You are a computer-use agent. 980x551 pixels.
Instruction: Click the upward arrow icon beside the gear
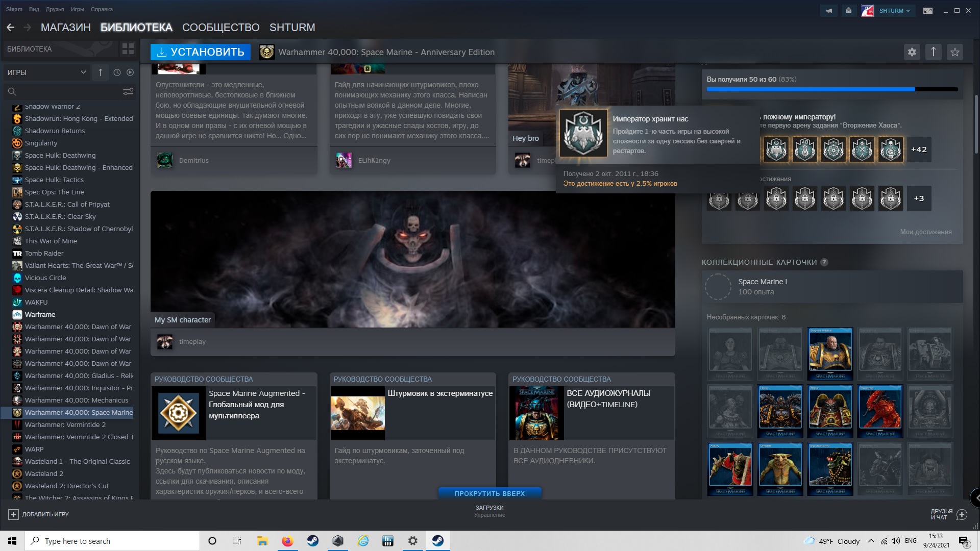[934, 52]
